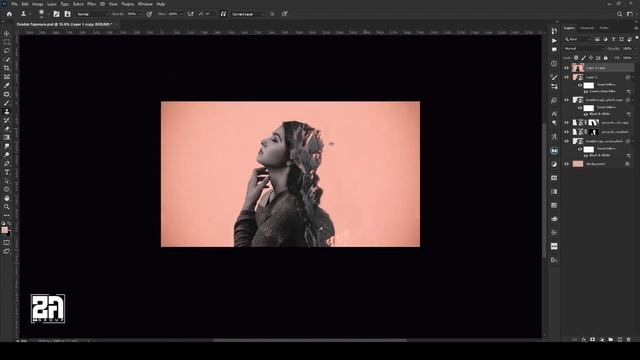Select the Rectangular Marquee tool
This screenshot has height=360, width=640.
click(7, 42)
